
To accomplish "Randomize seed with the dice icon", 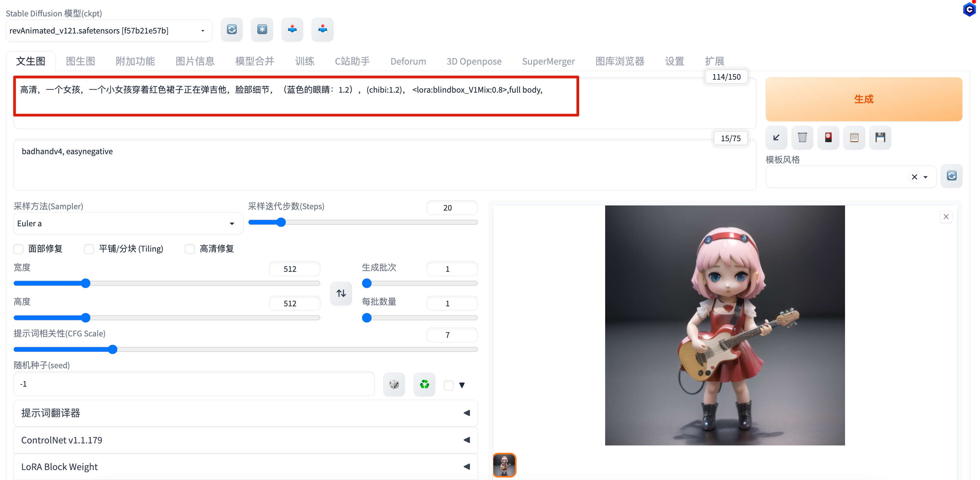I will point(394,385).
